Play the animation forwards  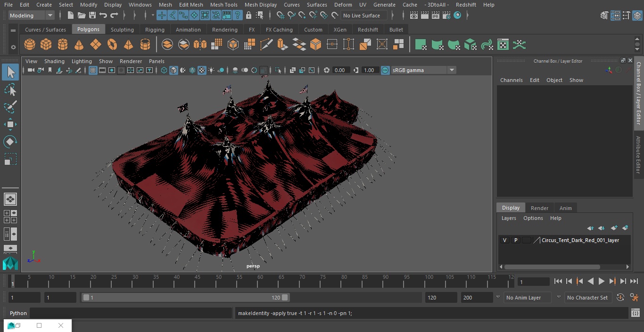(x=602, y=281)
